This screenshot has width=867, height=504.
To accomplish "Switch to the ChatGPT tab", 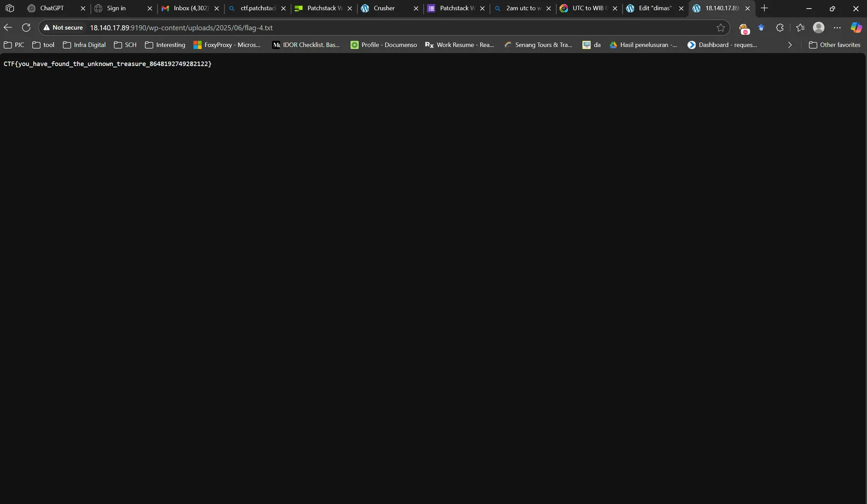I will [x=53, y=8].
